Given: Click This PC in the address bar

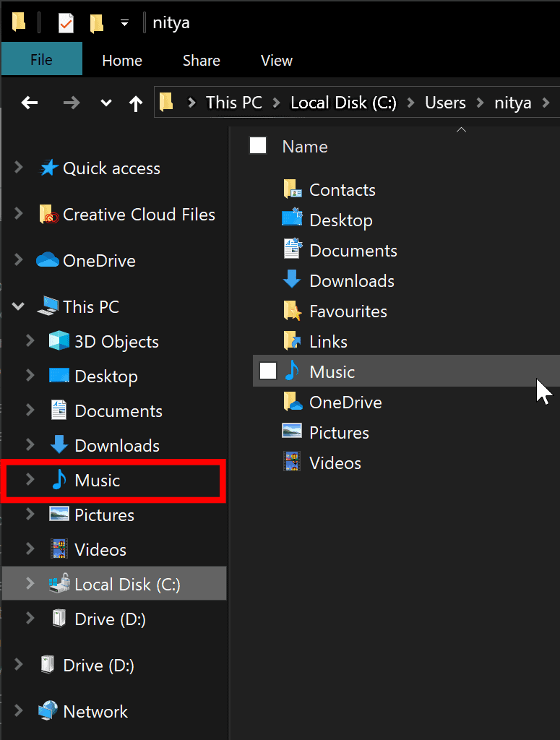Looking at the screenshot, I should tap(233, 103).
